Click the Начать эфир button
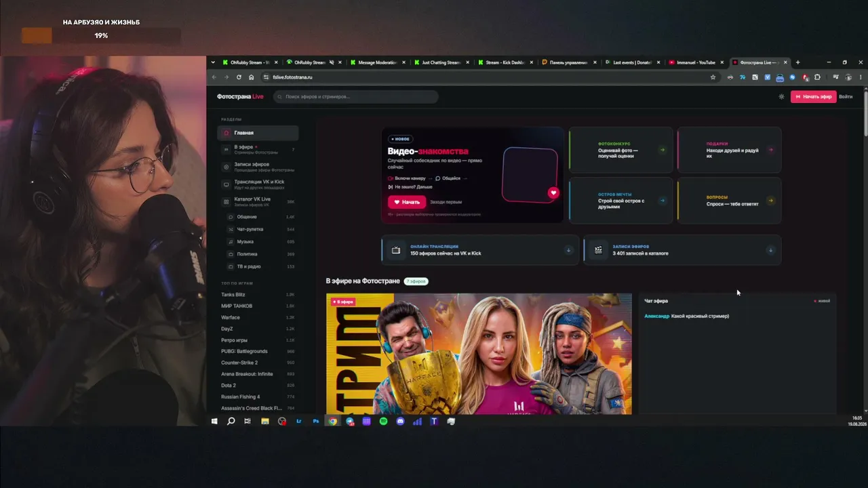 pyautogui.click(x=813, y=96)
